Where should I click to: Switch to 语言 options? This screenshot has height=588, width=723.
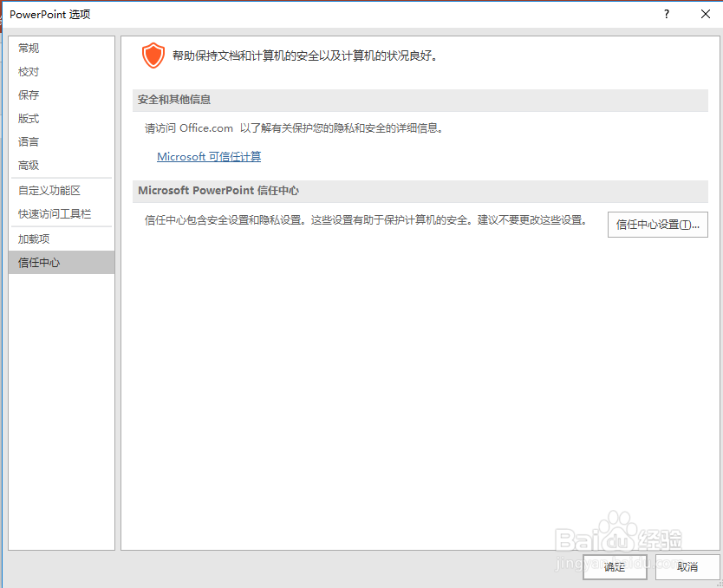pyautogui.click(x=61, y=141)
